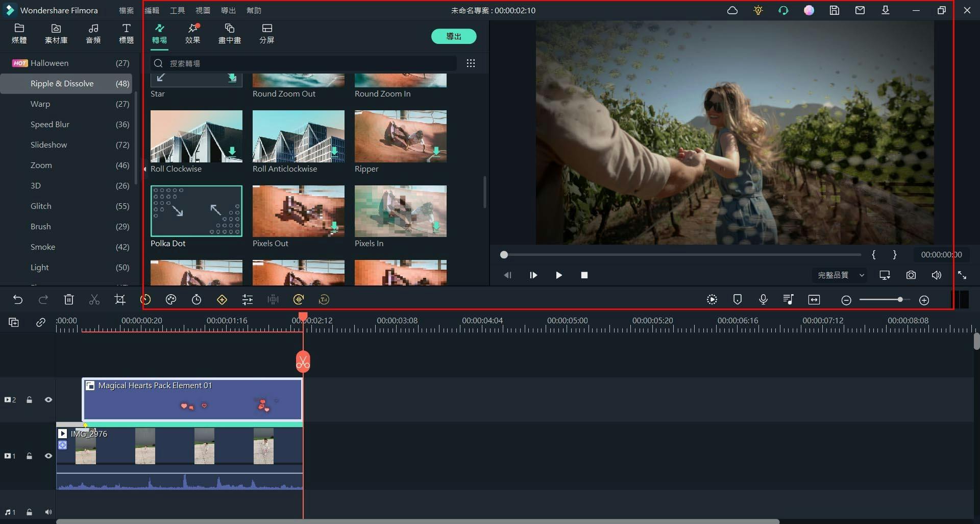Click the undo arrow icon

[x=18, y=300]
